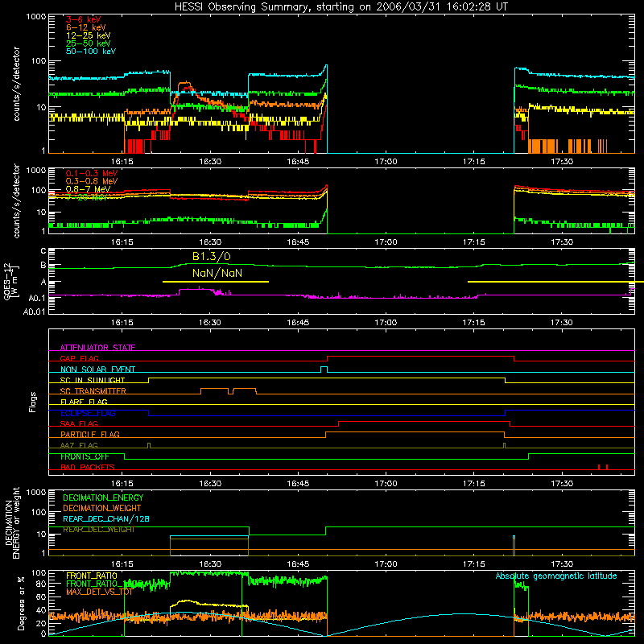Click the DECIMATION_ENERGY legend label
The height and width of the screenshot is (644, 644).
click(103, 497)
